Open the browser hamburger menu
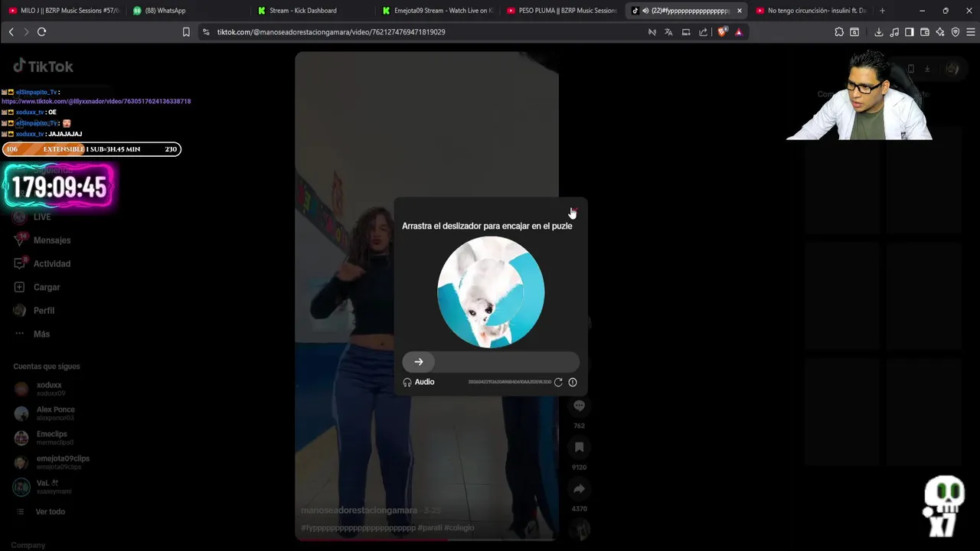This screenshot has width=980, height=551. (971, 32)
